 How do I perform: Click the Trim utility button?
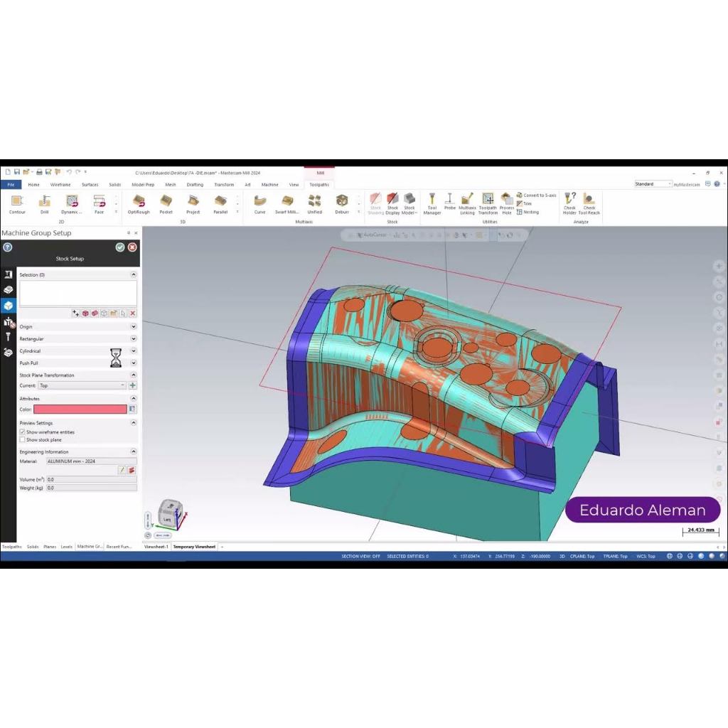point(524,204)
